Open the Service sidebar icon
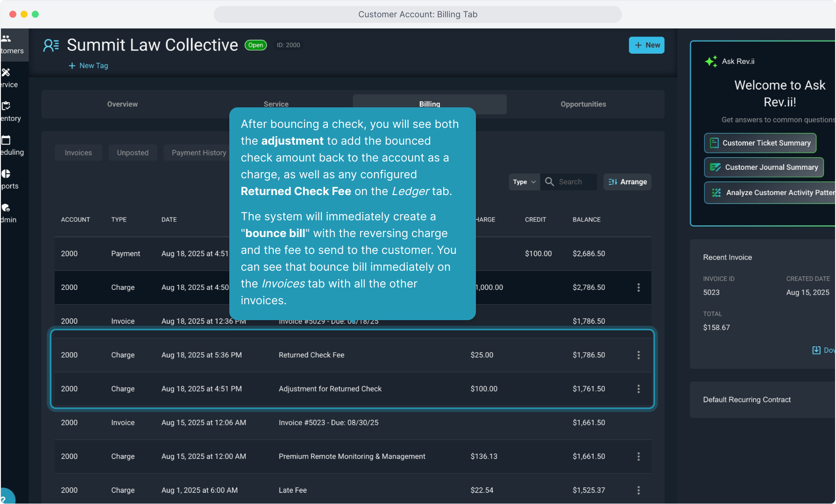836x504 pixels. click(6, 73)
